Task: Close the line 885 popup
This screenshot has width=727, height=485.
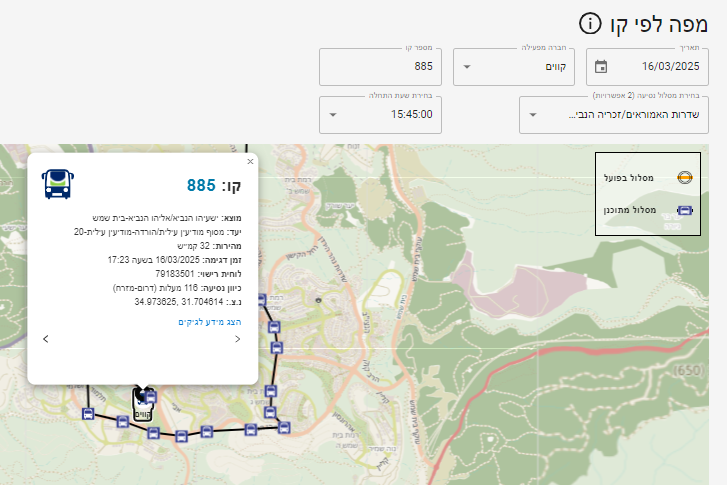Action: pos(250,160)
